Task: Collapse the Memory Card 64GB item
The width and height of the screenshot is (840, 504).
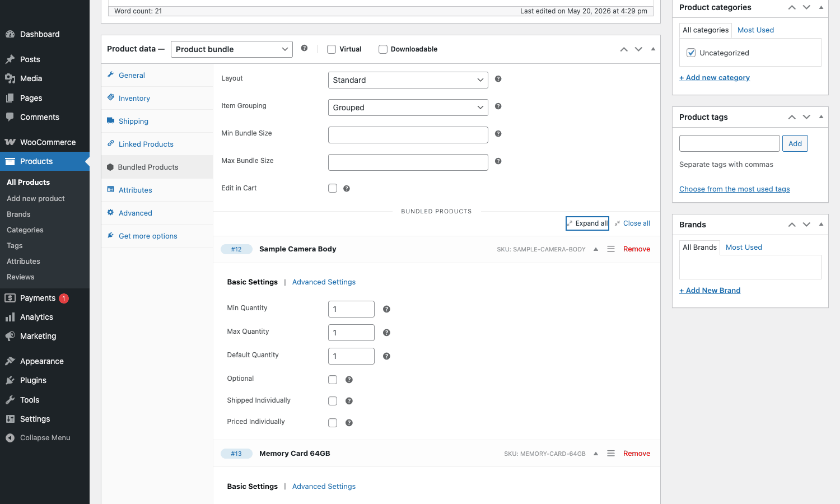Action: (x=596, y=454)
